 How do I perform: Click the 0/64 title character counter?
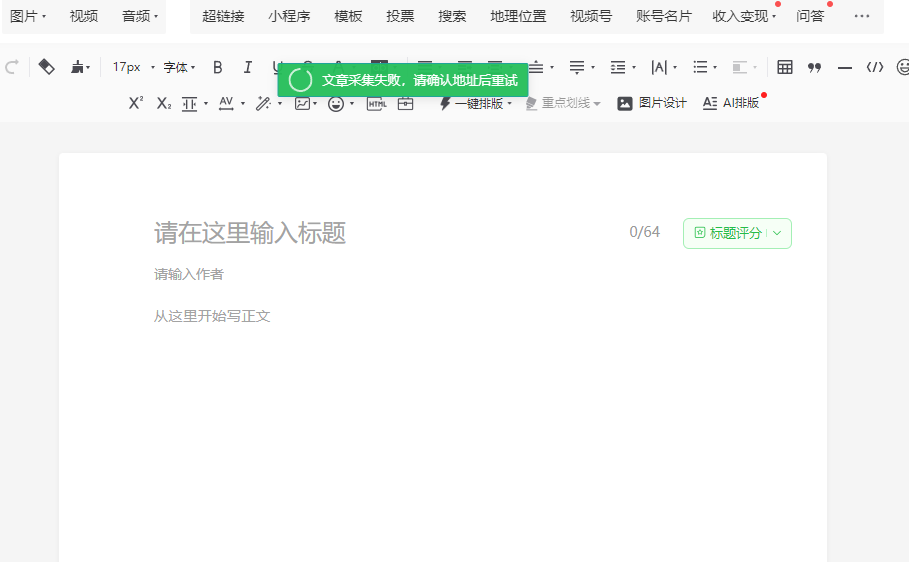point(645,232)
